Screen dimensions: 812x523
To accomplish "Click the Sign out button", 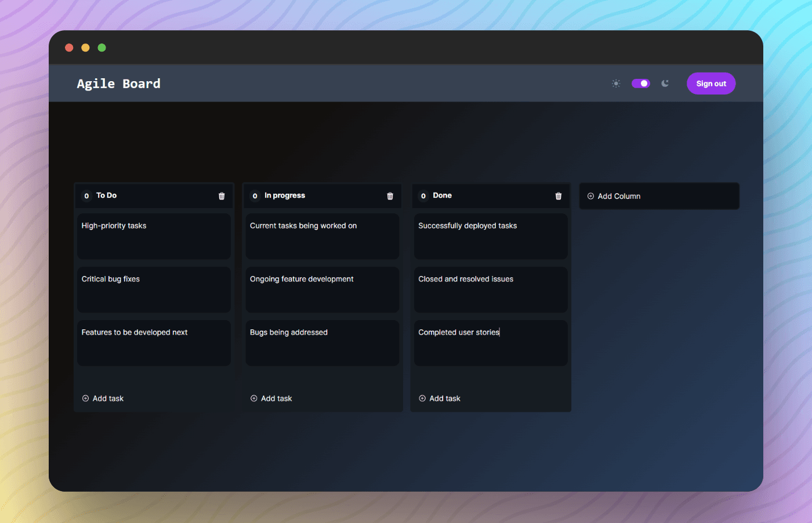I will click(710, 83).
